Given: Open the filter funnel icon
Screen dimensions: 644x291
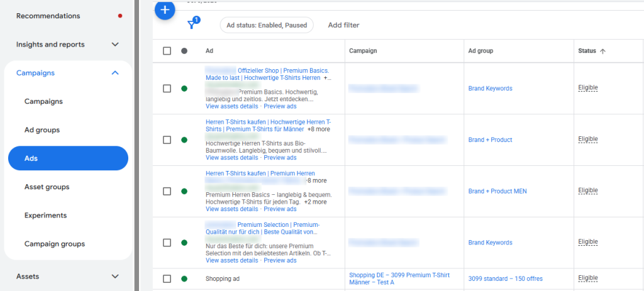Looking at the screenshot, I should [x=192, y=25].
